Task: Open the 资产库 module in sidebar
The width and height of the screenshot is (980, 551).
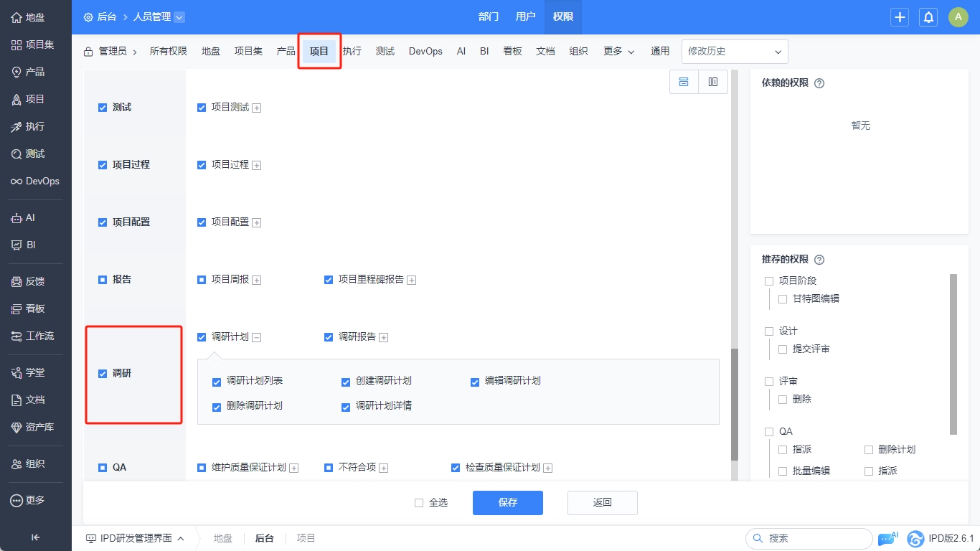Action: pos(32,427)
